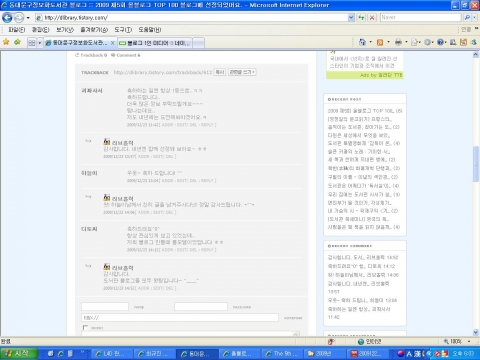480x360 pixels.
Task: Click the Refresh icon beside address bar
Action: [x=361, y=17]
